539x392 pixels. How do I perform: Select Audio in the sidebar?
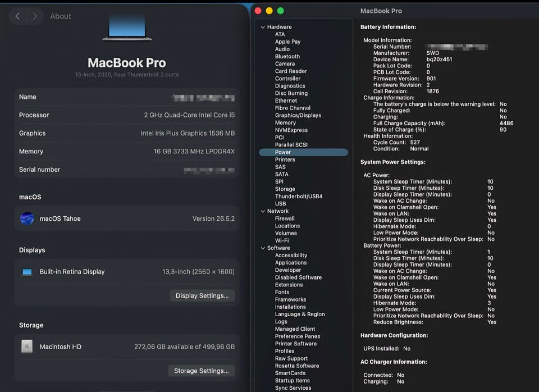(282, 49)
